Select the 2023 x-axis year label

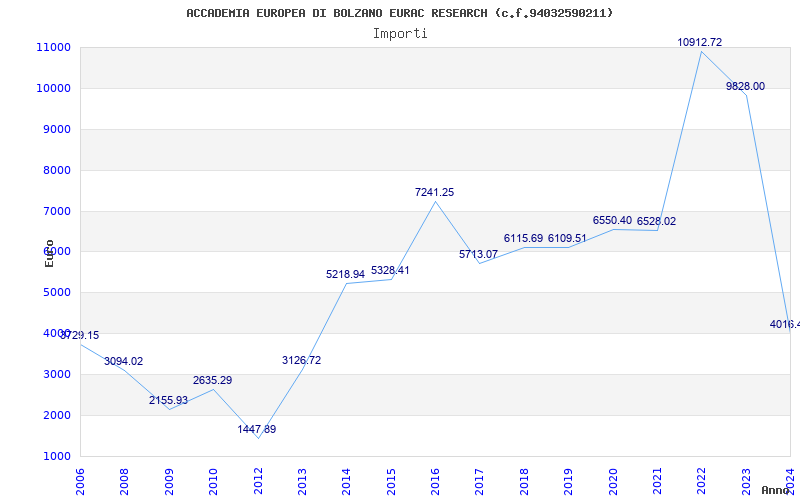pyautogui.click(x=746, y=481)
